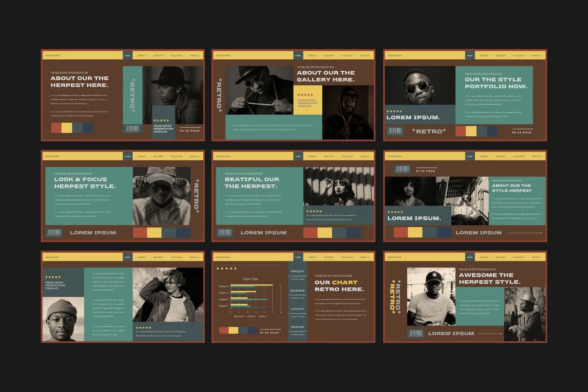Click the barcode on Awesome The Herpest Style slide
588x392 pixels.
coord(415,333)
